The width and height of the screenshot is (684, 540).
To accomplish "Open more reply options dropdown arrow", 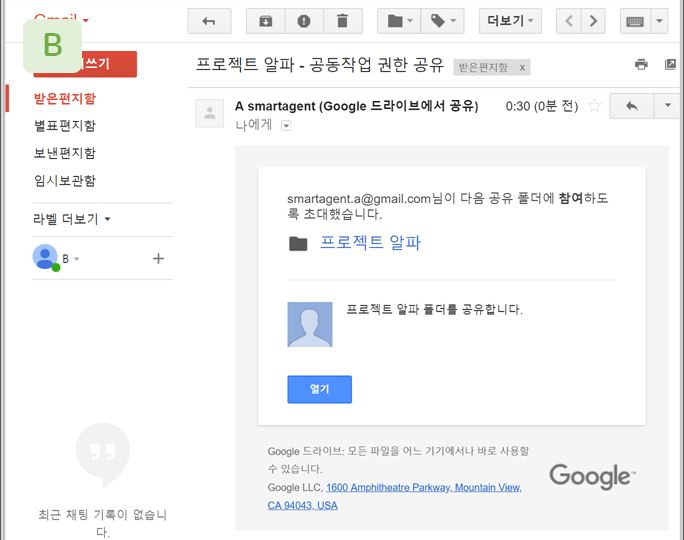I will point(667,106).
